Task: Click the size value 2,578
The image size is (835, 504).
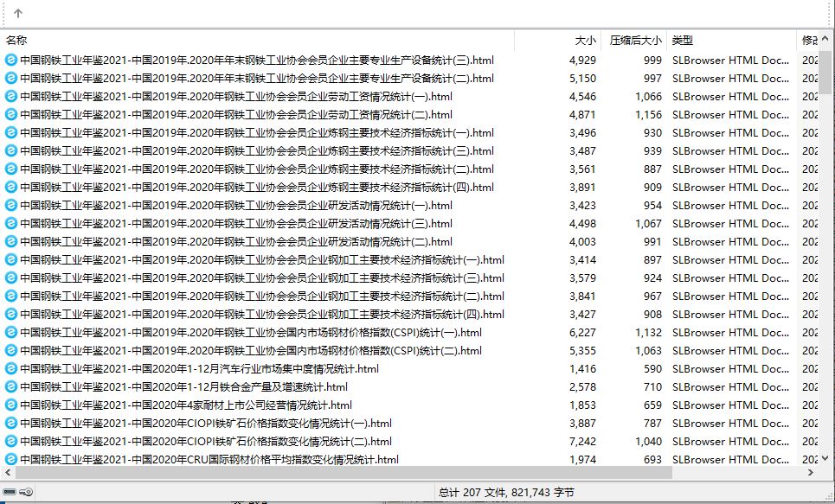Action: pyautogui.click(x=582, y=387)
